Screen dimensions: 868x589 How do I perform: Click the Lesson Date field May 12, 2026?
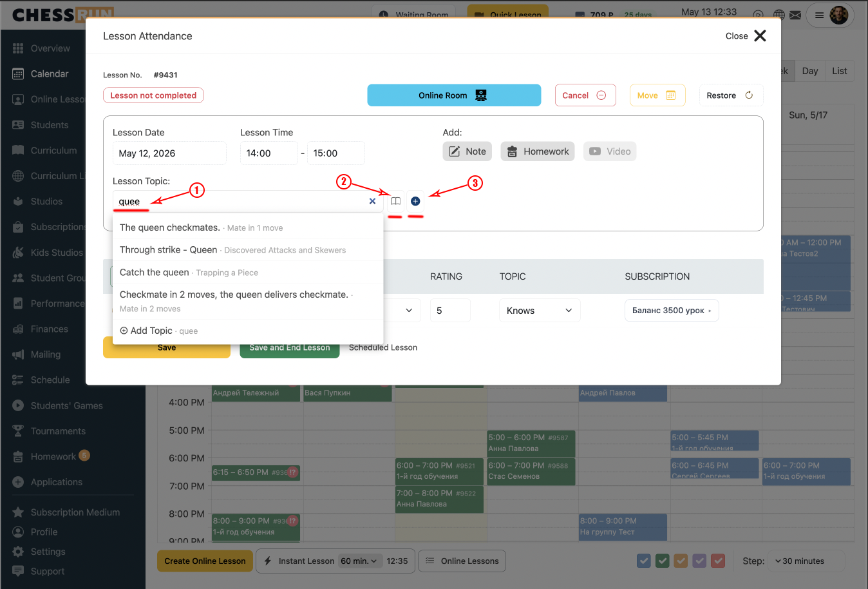tap(169, 153)
